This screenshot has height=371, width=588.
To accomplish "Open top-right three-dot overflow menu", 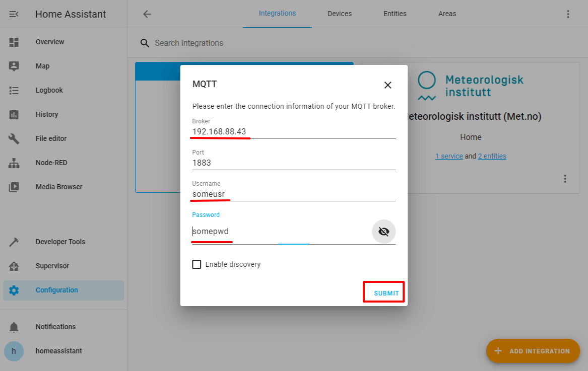I will tap(568, 14).
